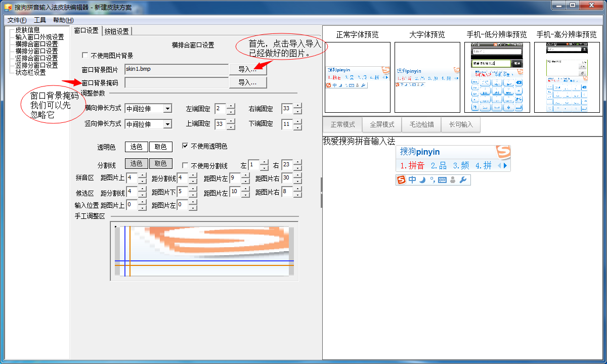The height and width of the screenshot is (364, 607).
Task: Click 导入 button for 窗口背景图片
Action: pos(248,69)
